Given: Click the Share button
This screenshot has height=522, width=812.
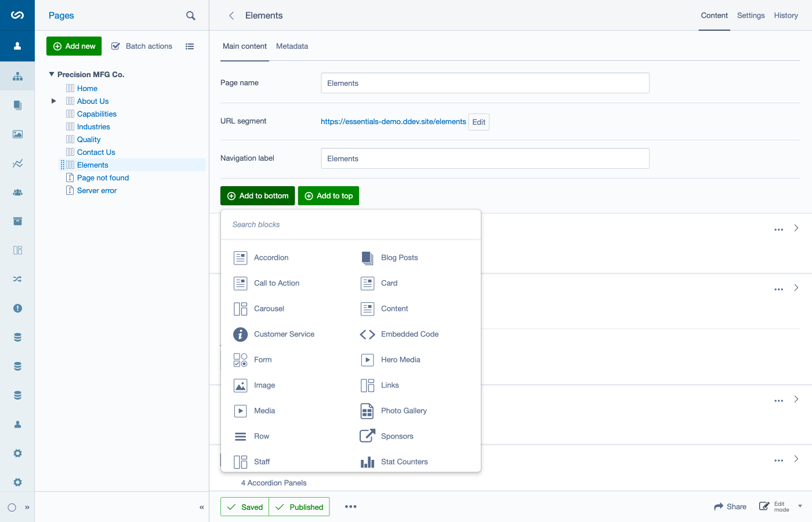Looking at the screenshot, I should pos(730,506).
